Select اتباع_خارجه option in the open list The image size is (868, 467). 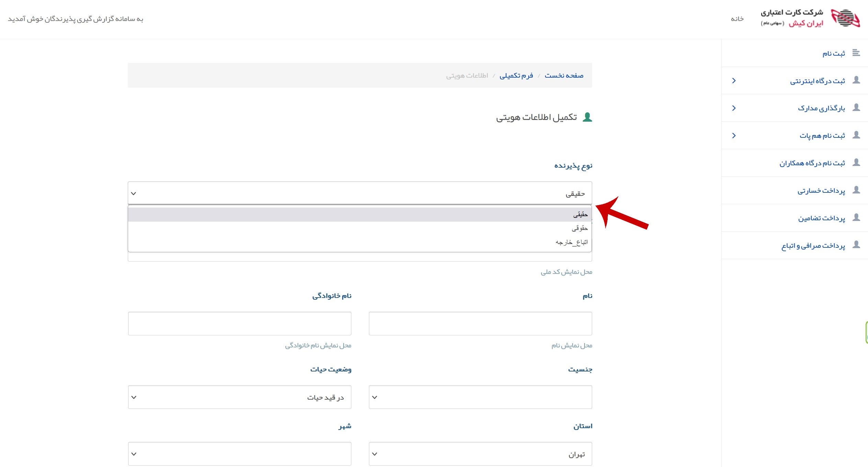coord(360,242)
